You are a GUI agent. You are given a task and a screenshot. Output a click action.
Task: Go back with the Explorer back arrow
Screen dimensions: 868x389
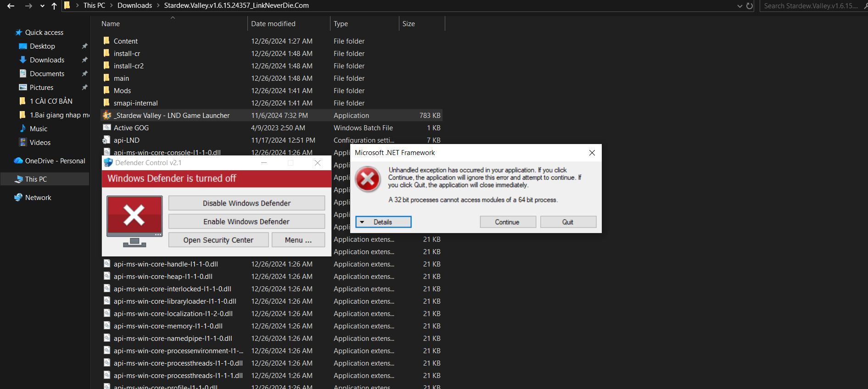[11, 6]
